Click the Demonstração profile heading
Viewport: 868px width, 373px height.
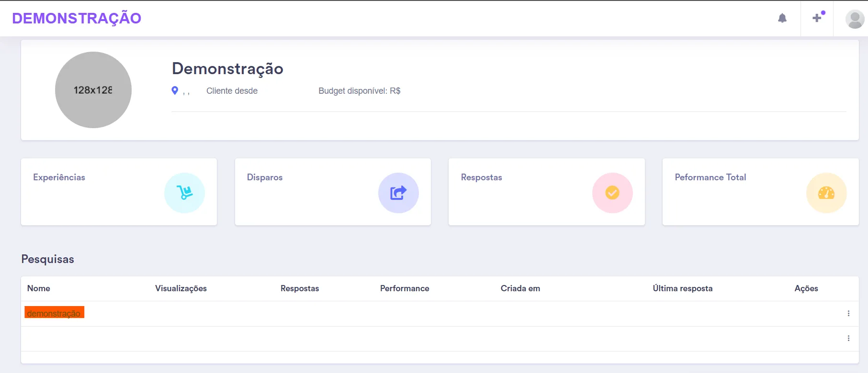pos(227,69)
